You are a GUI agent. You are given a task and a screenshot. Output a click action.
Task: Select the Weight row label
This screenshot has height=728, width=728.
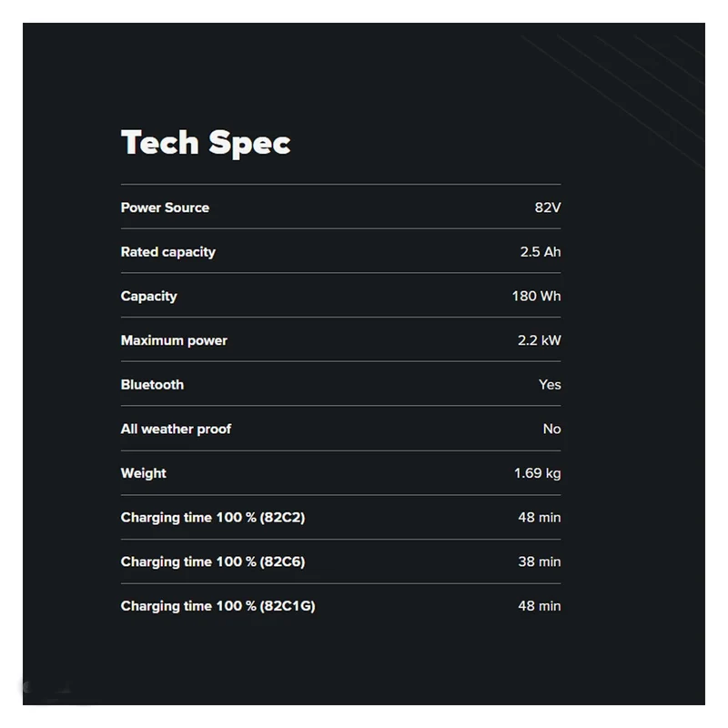[x=144, y=473]
